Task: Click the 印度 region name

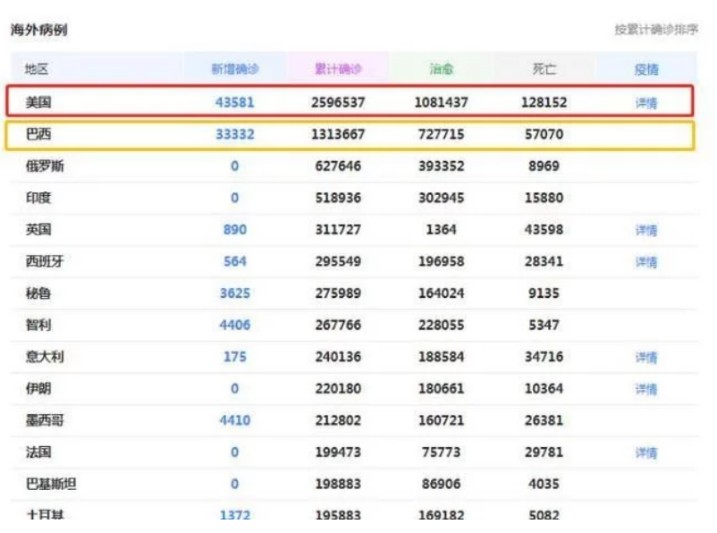Action: (38, 198)
